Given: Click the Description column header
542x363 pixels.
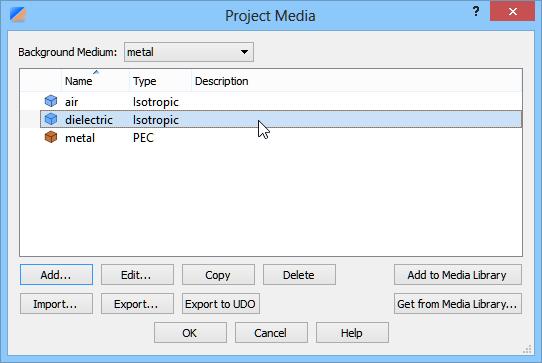Looking at the screenshot, I should pos(357,81).
